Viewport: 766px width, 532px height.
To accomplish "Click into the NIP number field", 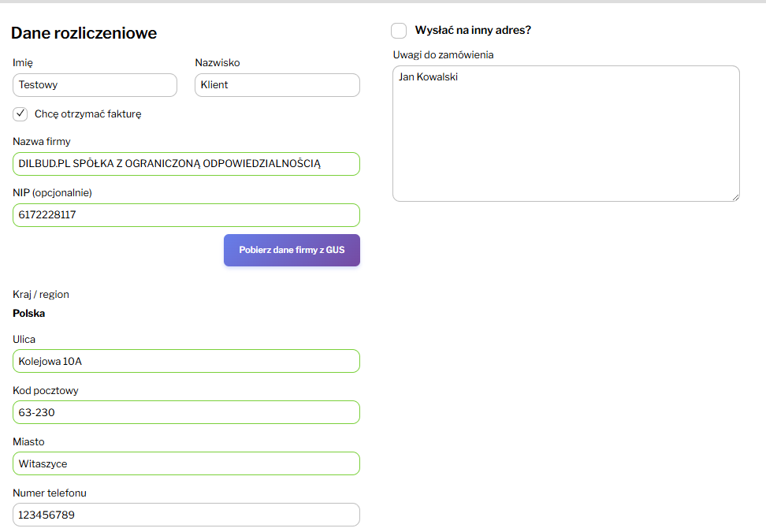I will click(186, 215).
